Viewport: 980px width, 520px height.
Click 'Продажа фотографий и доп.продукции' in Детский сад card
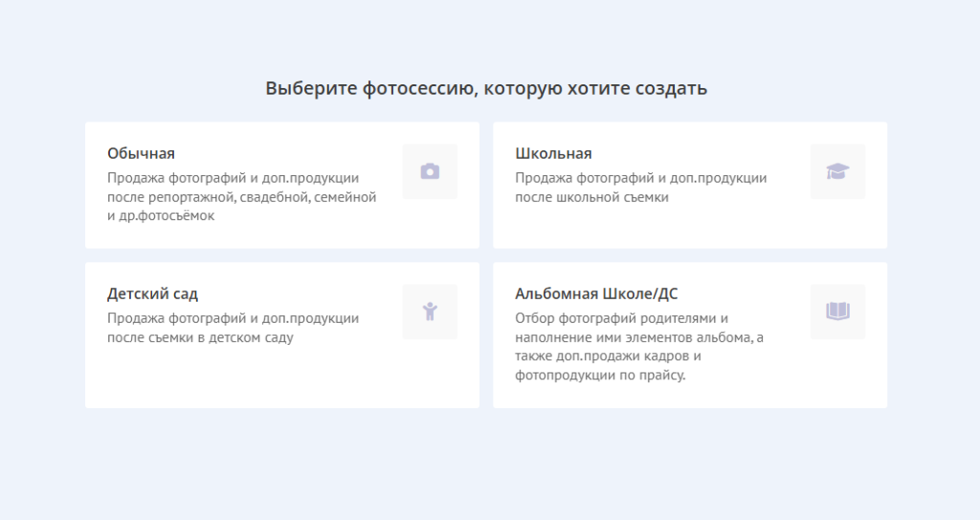click(x=233, y=318)
